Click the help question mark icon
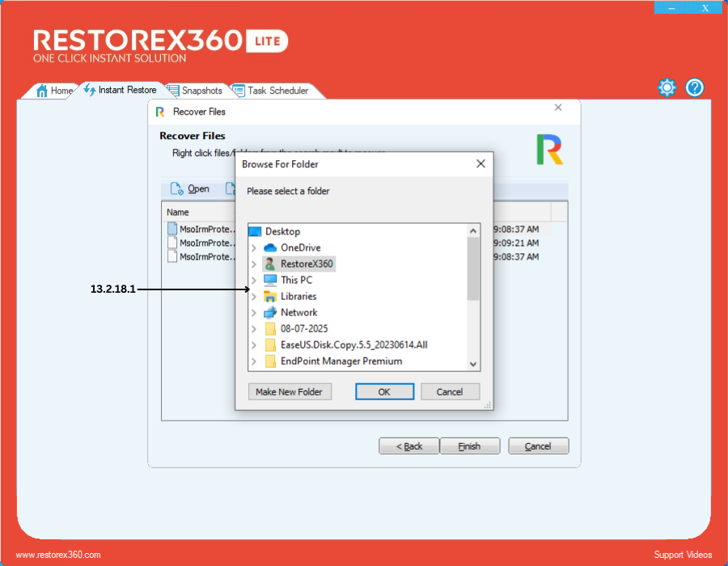 coord(695,88)
